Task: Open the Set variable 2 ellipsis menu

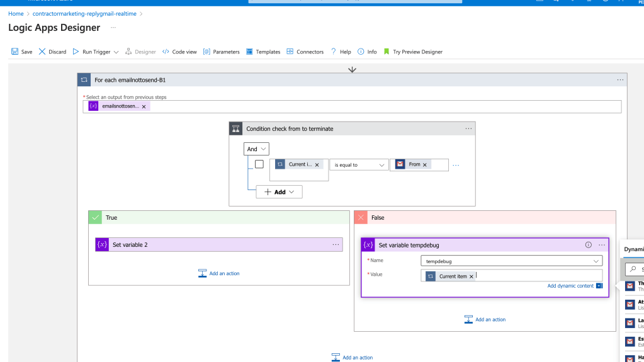Action: (x=336, y=244)
